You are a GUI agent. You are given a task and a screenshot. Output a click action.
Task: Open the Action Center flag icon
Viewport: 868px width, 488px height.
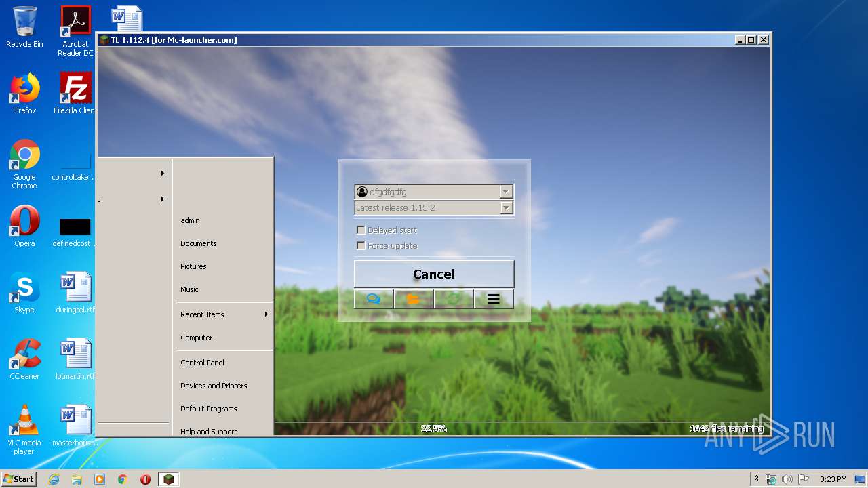click(804, 479)
